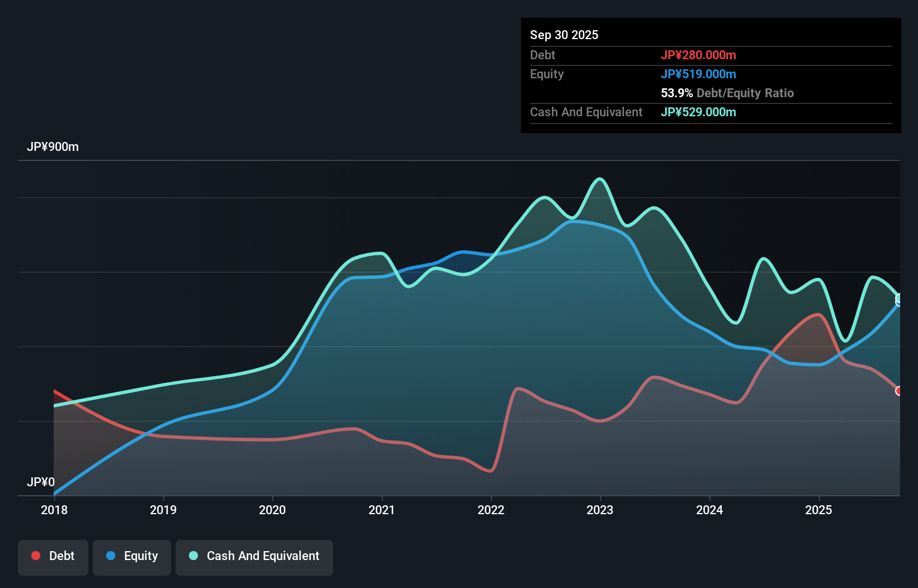Select the 2021 label on the x-axis

pos(382,510)
